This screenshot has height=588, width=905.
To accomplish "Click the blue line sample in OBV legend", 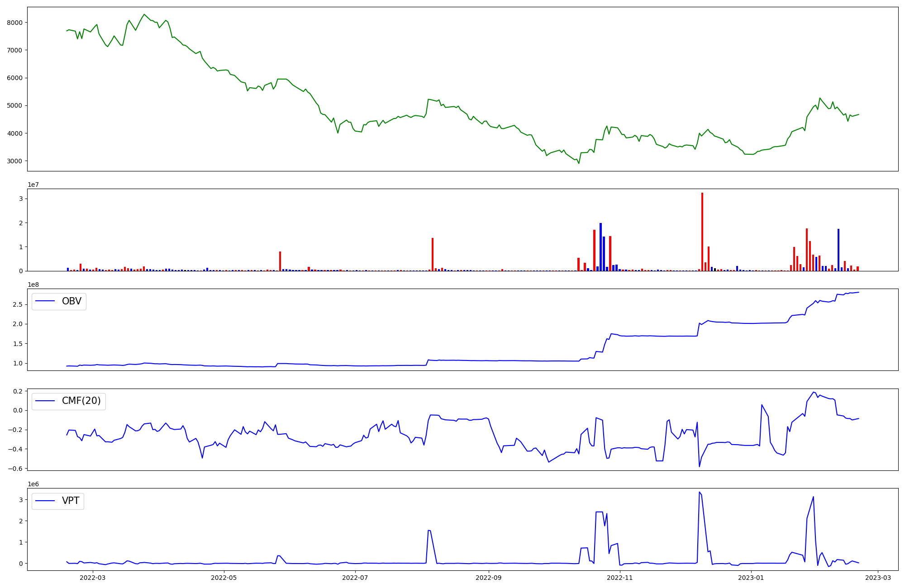I will pyautogui.click(x=45, y=301).
